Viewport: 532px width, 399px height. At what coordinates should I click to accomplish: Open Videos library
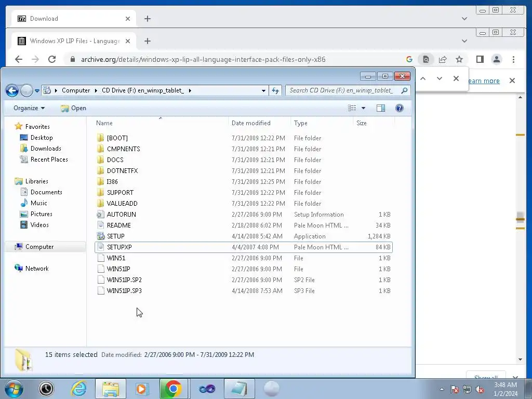click(x=35, y=224)
